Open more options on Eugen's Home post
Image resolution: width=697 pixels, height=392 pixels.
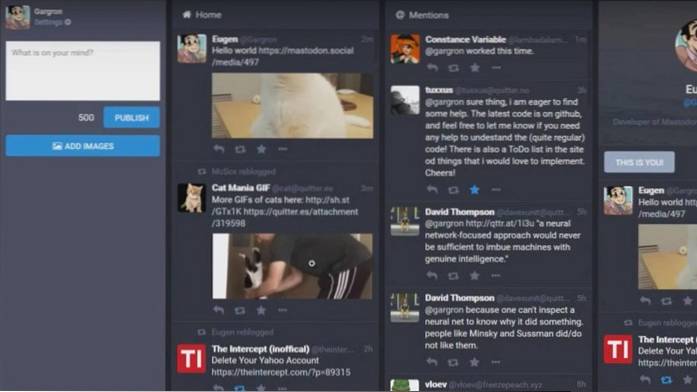pyautogui.click(x=283, y=149)
